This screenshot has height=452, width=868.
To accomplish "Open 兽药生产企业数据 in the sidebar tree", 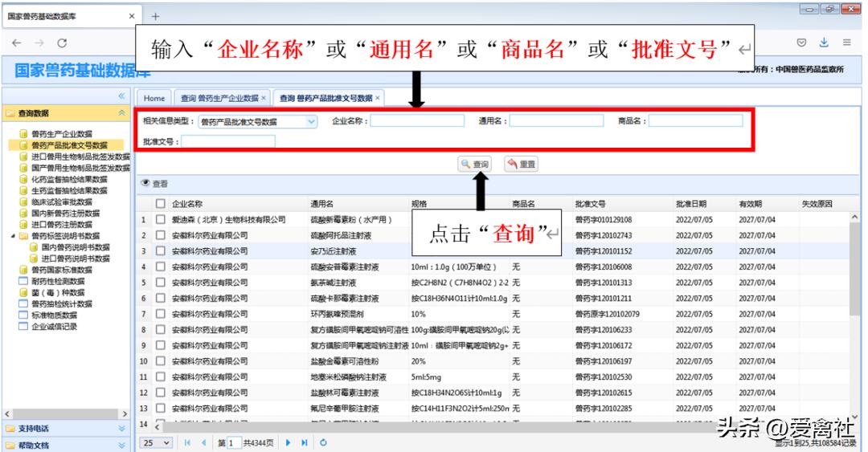I will pos(61,133).
